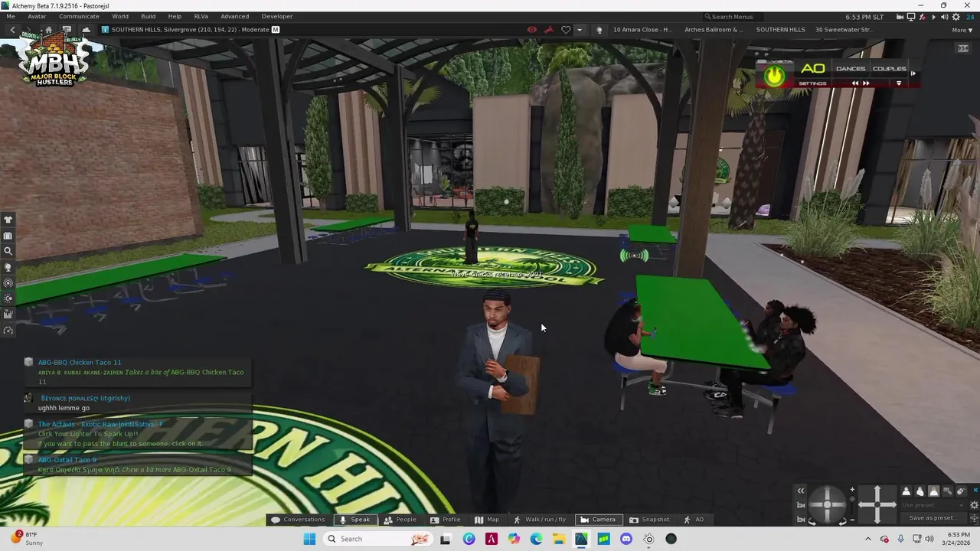This screenshot has width=980, height=551.
Task: Expand the location history dropdown arrow
Action: 579,30
